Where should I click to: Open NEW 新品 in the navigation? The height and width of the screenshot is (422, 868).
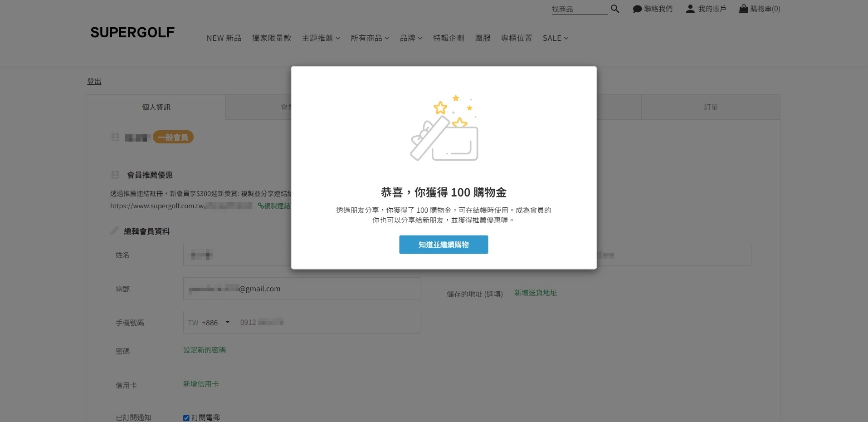(x=224, y=38)
